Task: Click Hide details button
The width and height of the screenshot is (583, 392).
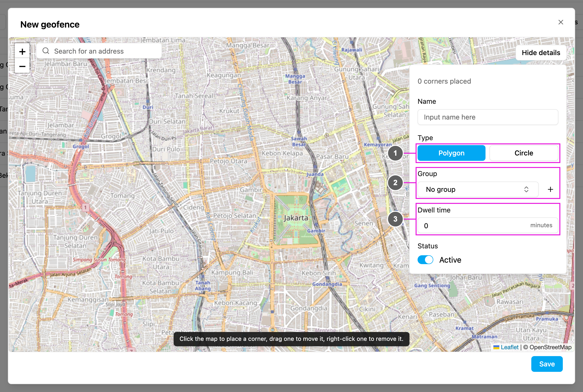Action: (x=541, y=53)
